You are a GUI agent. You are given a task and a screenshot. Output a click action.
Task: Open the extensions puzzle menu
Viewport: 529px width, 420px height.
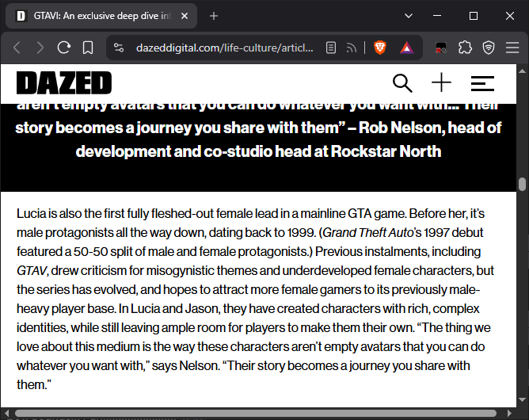click(465, 48)
